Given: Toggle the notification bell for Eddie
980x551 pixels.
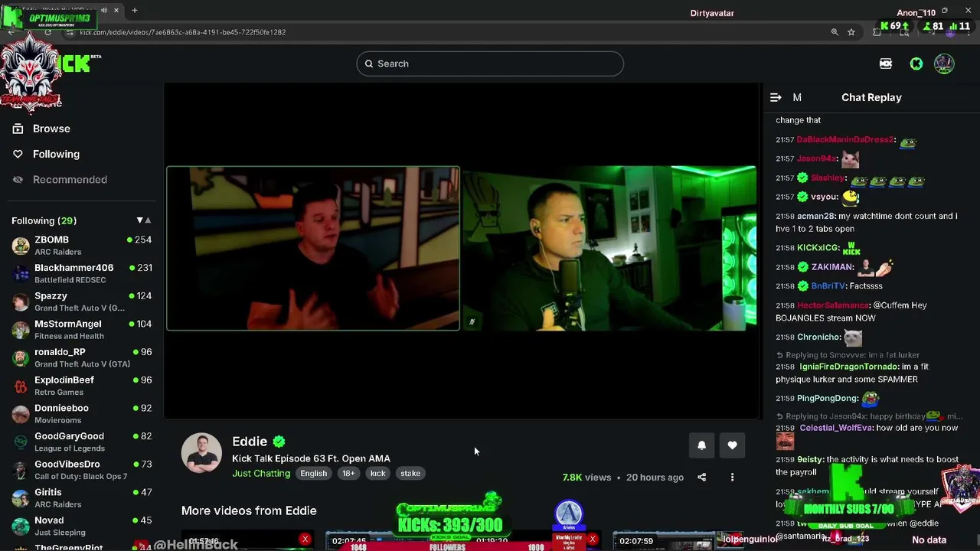Looking at the screenshot, I should click(x=701, y=445).
